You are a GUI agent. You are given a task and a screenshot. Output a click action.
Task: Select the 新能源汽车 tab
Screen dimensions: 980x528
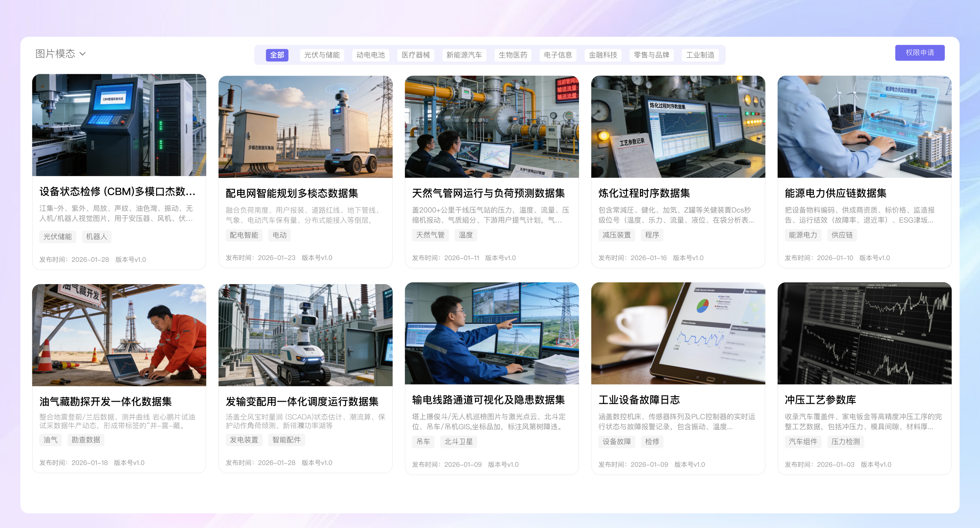point(464,55)
